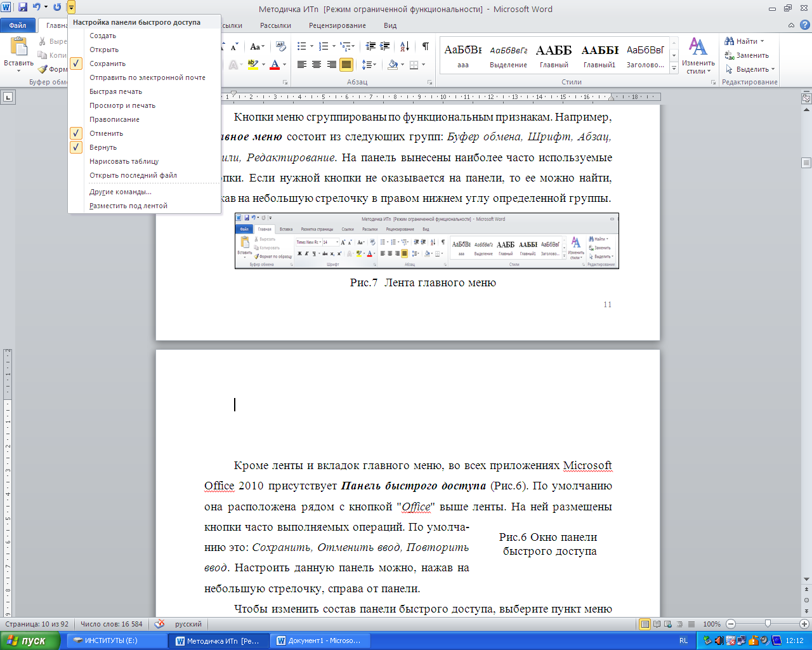Open the Найти dropdown in editing group
The width and height of the screenshot is (812, 650).
[762, 41]
